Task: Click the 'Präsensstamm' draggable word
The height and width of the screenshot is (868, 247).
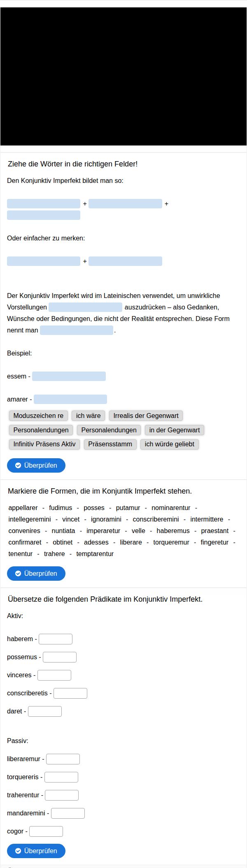Action: 110,444
